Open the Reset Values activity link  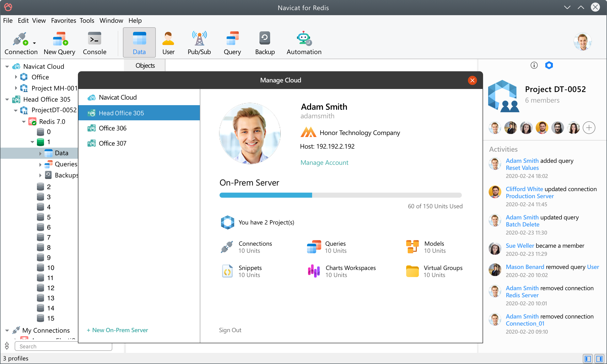[x=522, y=168]
